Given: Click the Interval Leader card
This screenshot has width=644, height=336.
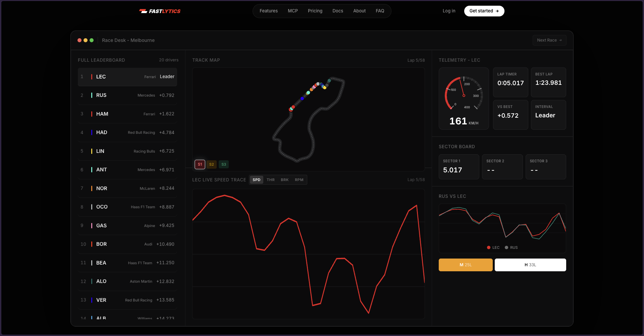Looking at the screenshot, I should [548, 115].
